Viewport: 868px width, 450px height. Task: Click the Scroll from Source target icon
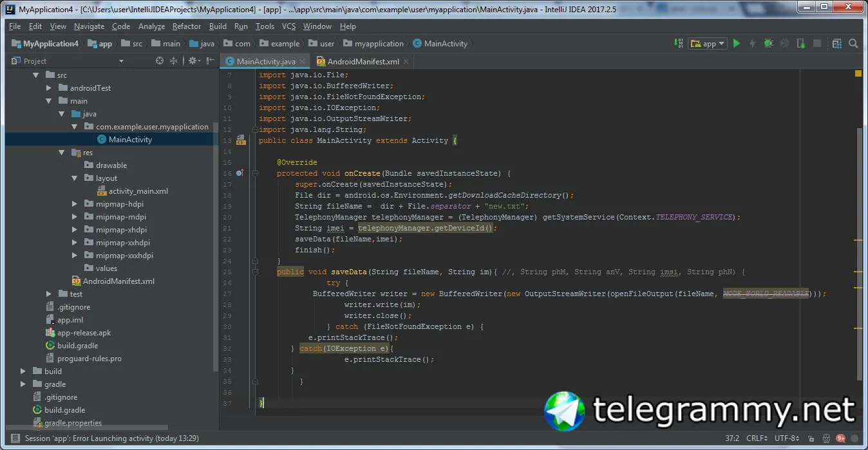point(160,61)
